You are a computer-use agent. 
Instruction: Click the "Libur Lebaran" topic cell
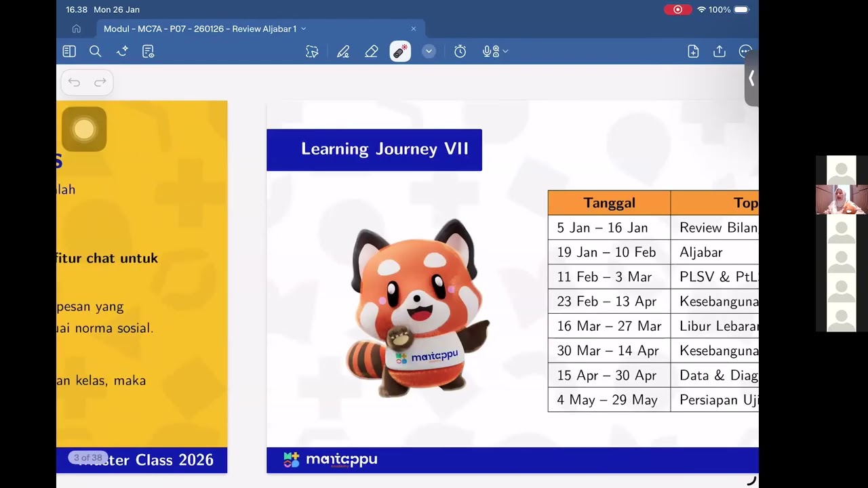[x=715, y=326]
